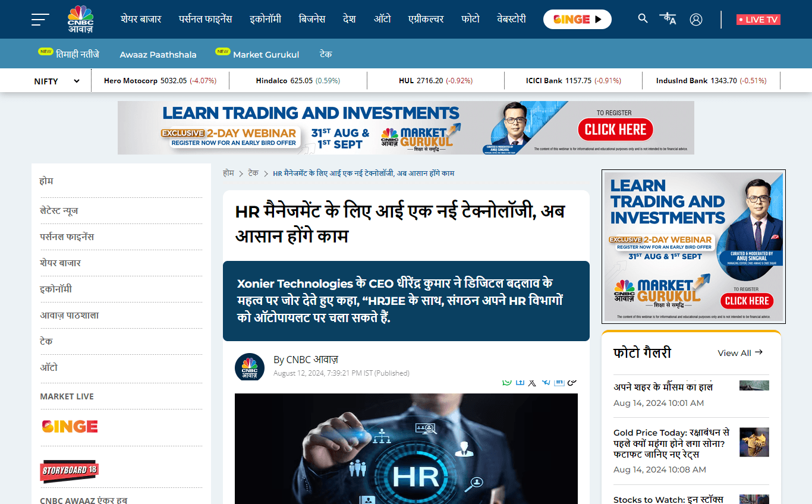Open View All photo gallery link
The image size is (812, 504).
(x=740, y=353)
